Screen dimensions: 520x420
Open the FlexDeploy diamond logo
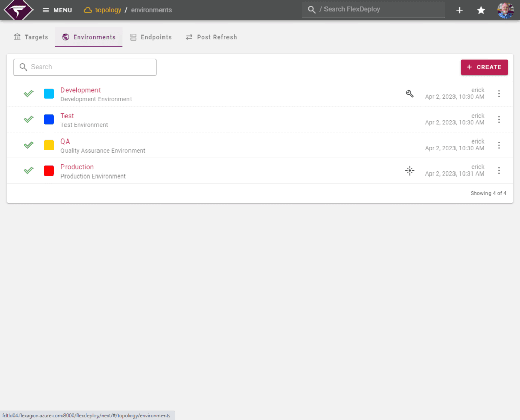(x=18, y=10)
